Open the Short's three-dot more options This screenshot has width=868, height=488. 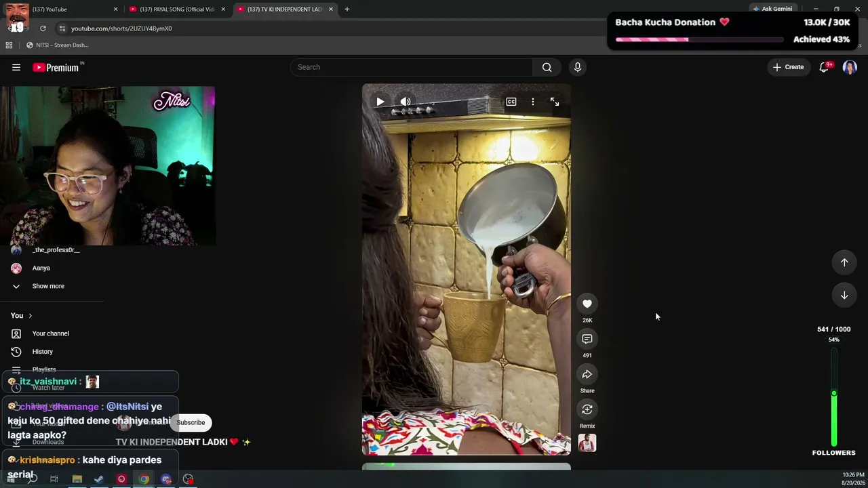click(533, 102)
